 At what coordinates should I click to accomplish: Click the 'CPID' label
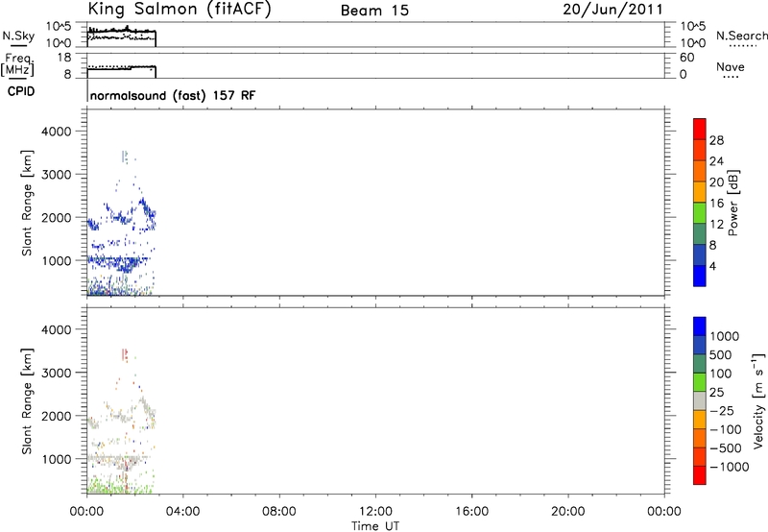click(21, 91)
